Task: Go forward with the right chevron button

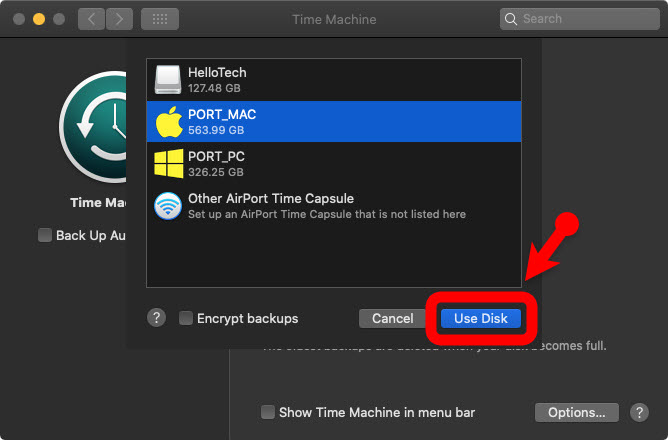Action: tap(119, 19)
